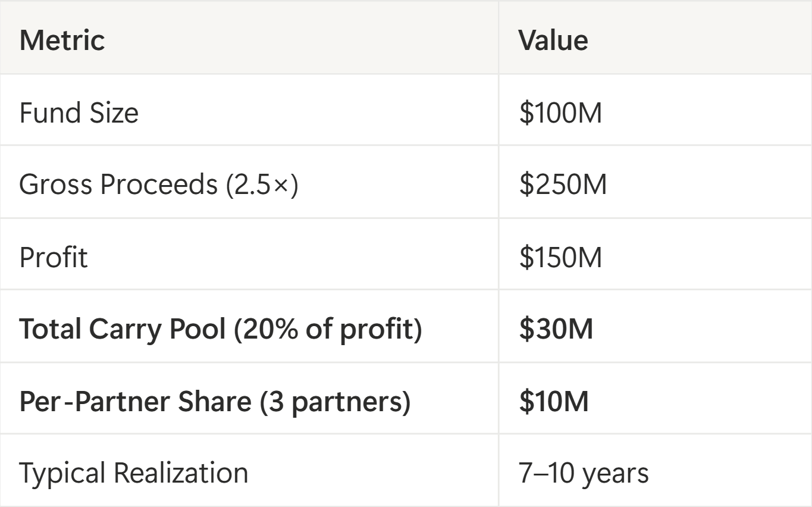812x507 pixels.
Task: Select the Typical Realization label cell
Action: (x=133, y=473)
